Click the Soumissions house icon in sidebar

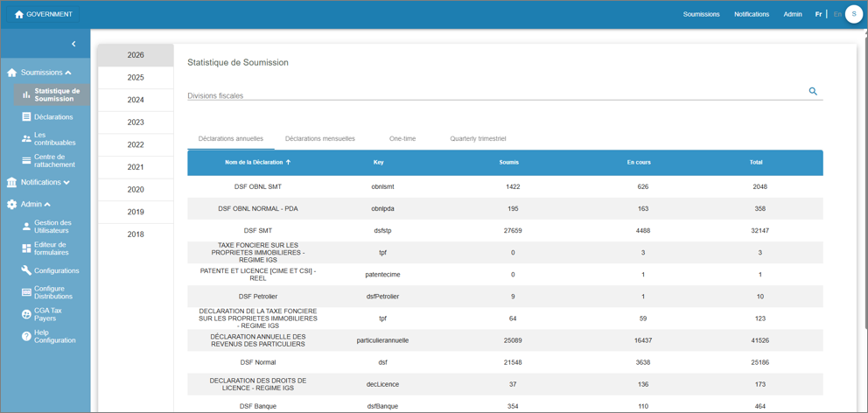point(11,73)
